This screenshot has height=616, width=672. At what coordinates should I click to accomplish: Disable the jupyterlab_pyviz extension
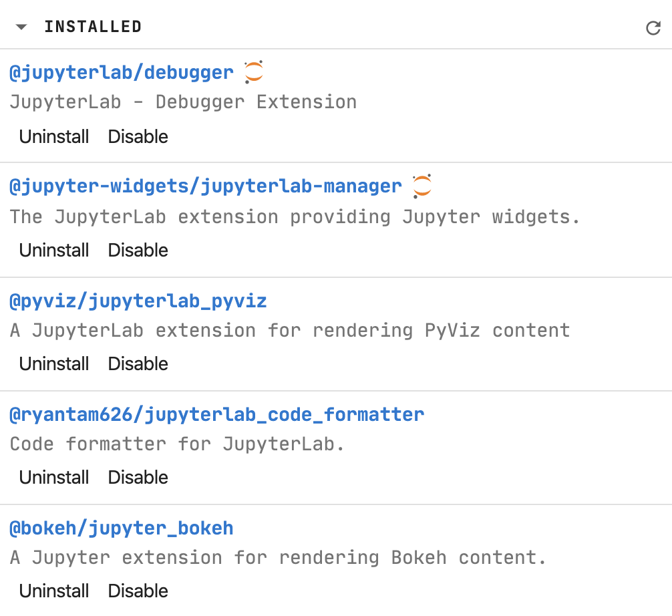tap(138, 363)
